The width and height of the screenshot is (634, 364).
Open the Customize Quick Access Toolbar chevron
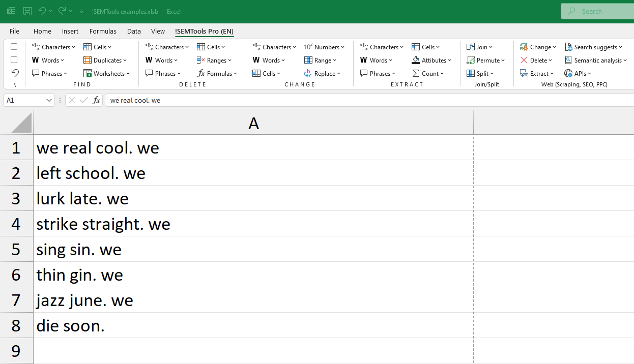(81, 11)
